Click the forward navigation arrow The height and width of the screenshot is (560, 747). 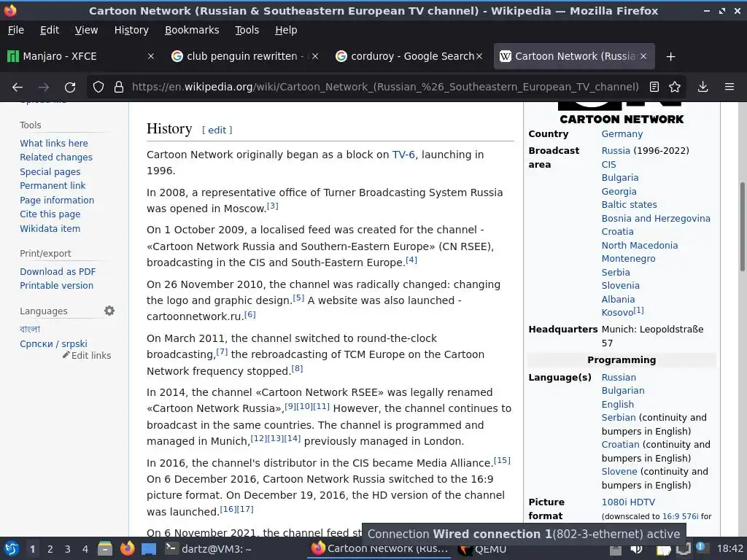pos(44,87)
